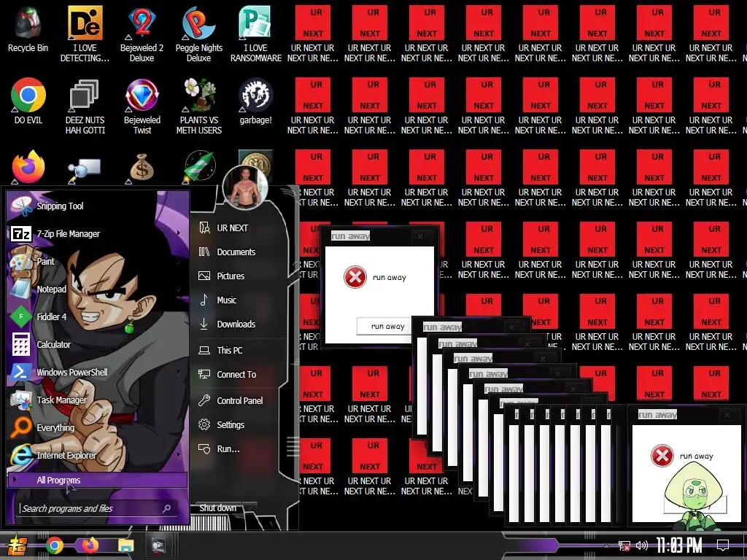Launch Bejeweled Twist shortcut

[x=142, y=106]
